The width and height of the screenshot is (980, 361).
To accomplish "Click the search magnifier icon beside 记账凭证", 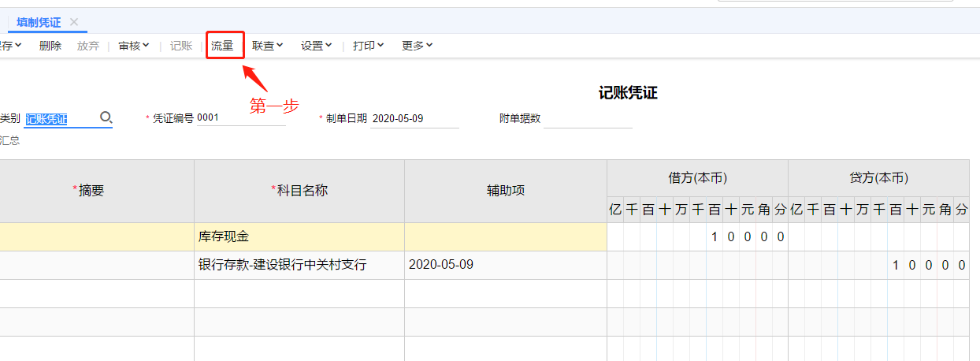I will tap(106, 118).
